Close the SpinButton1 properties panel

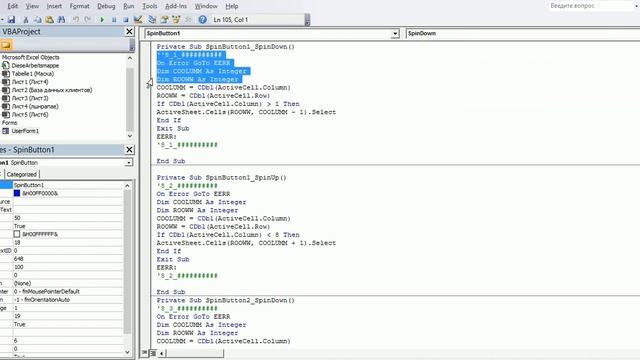click(x=129, y=150)
